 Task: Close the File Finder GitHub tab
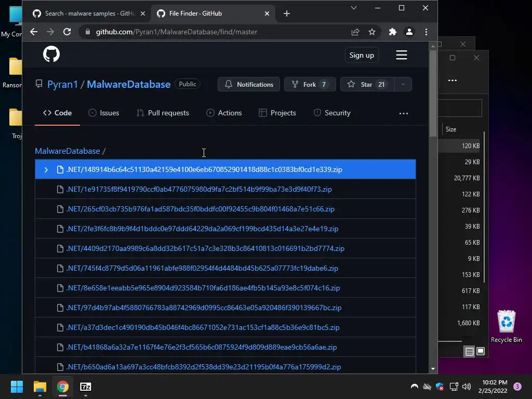click(x=267, y=14)
